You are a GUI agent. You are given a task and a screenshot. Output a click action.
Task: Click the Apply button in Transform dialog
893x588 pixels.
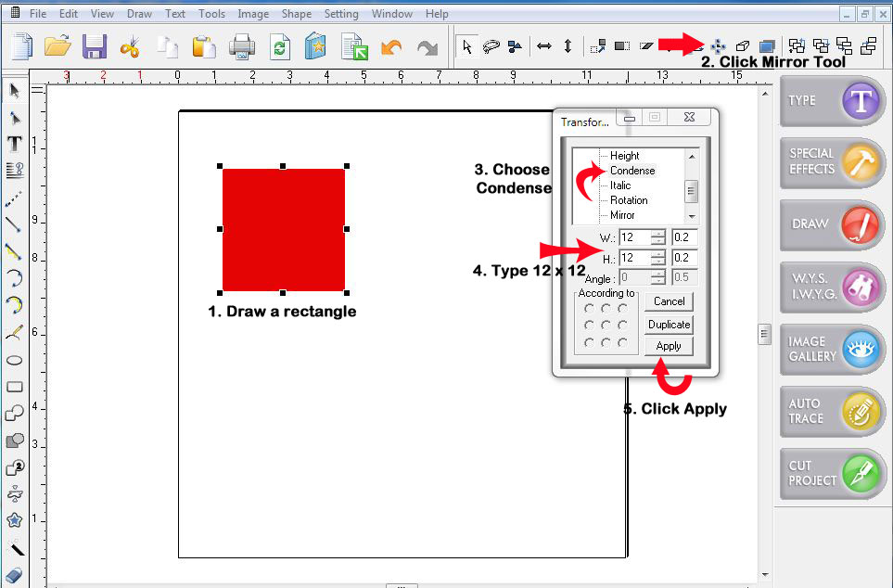click(x=669, y=346)
